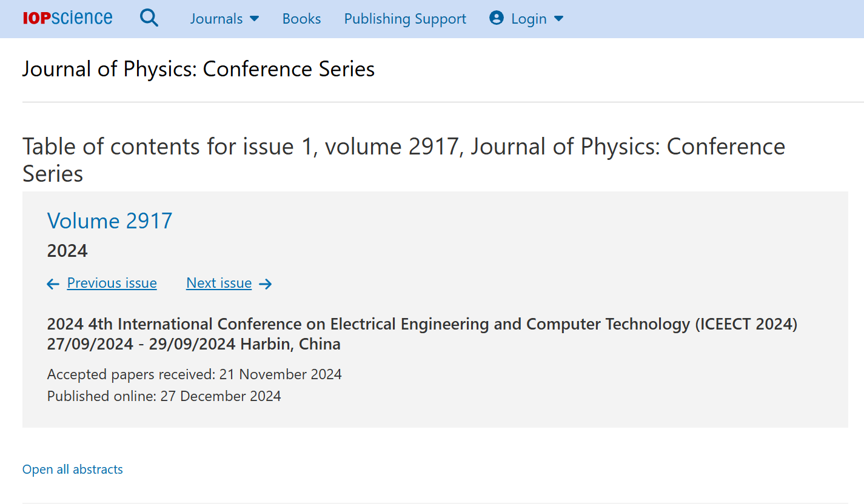Click the user account icon beside Login

[x=497, y=18]
